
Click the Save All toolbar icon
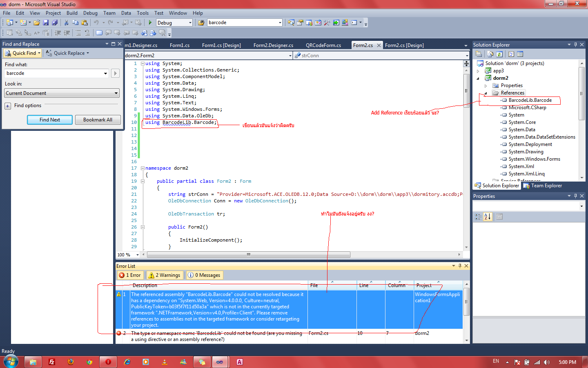[x=55, y=22]
